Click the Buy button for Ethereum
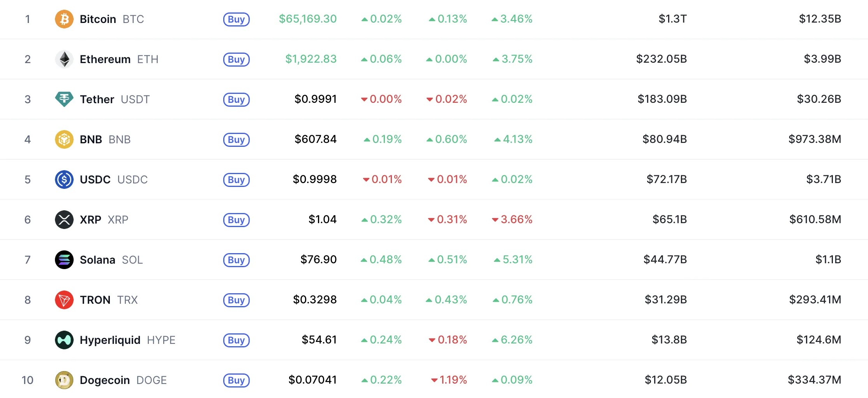Screen dimensions: 868x398 coord(236,60)
